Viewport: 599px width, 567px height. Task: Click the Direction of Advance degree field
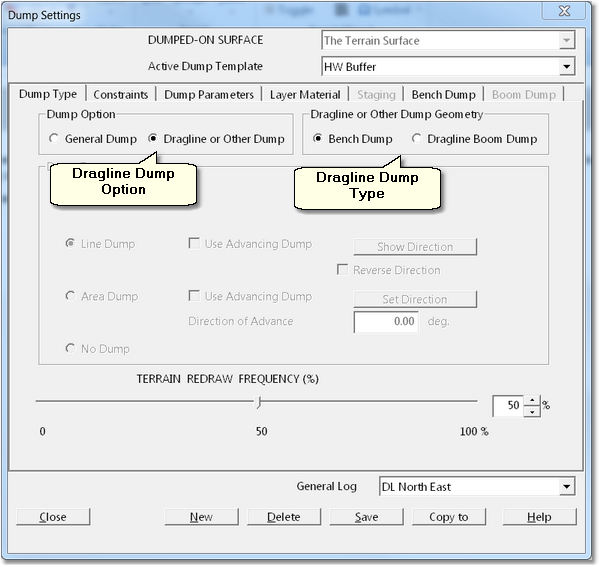[386, 322]
